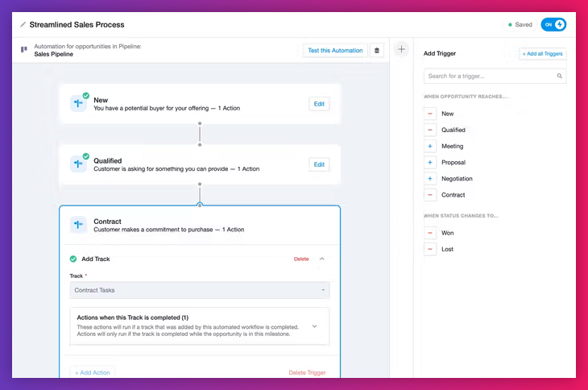Image resolution: width=588 pixels, height=390 pixels.
Task: Click the Add all Triggers button
Action: point(543,54)
